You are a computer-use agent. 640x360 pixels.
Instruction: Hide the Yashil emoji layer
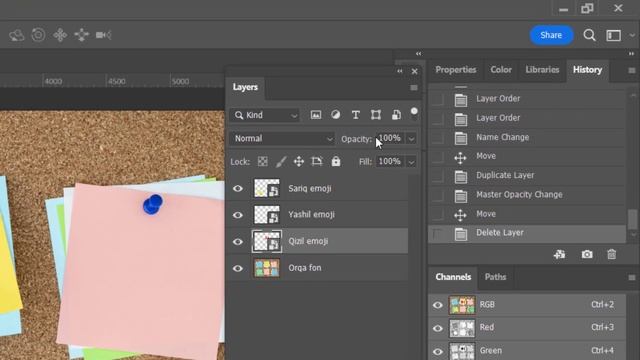click(238, 215)
